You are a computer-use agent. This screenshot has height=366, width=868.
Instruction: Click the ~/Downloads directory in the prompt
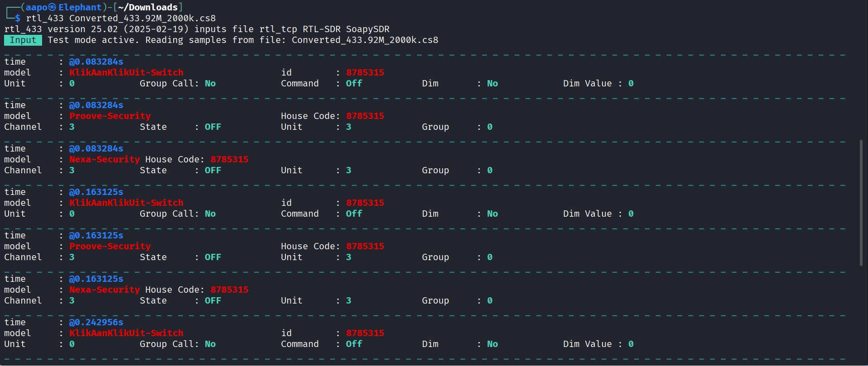[x=148, y=7]
